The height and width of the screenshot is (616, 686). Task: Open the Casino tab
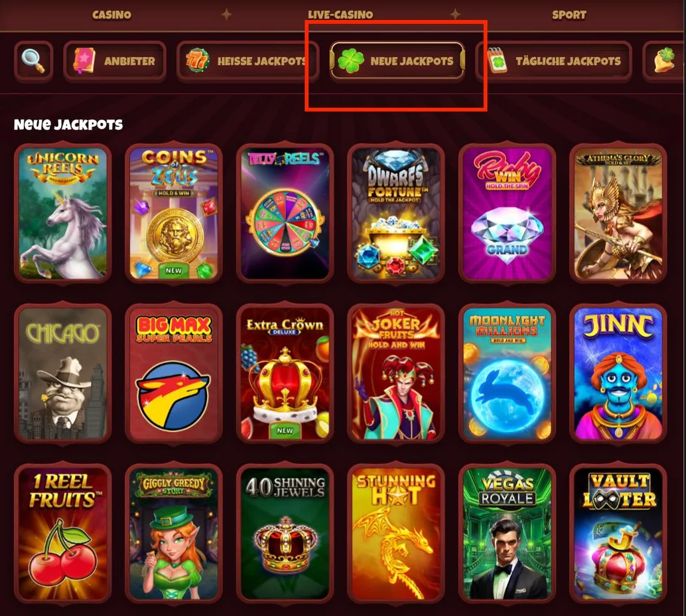tap(111, 15)
